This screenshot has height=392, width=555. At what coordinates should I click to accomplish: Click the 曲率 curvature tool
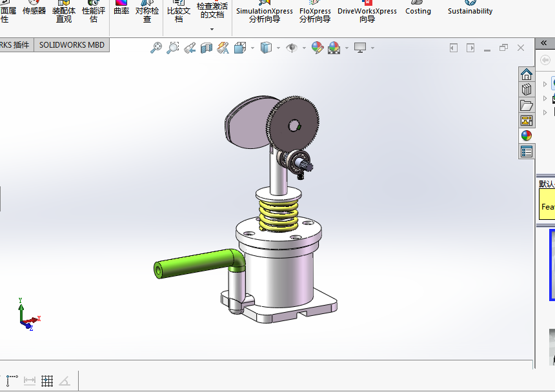[x=121, y=9]
